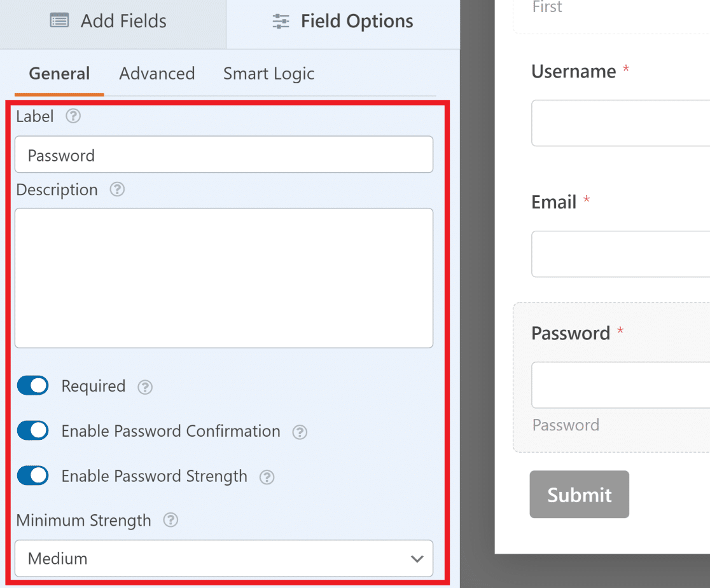The image size is (710, 588).
Task: Open the help tooltip next to Description
Action: [x=117, y=189]
